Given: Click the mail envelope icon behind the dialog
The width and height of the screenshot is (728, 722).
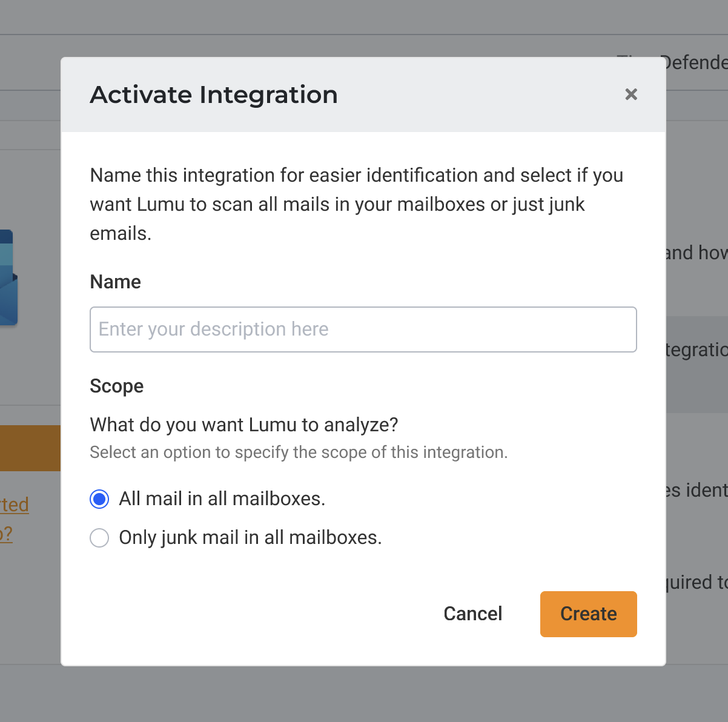Looking at the screenshot, I should (7, 277).
